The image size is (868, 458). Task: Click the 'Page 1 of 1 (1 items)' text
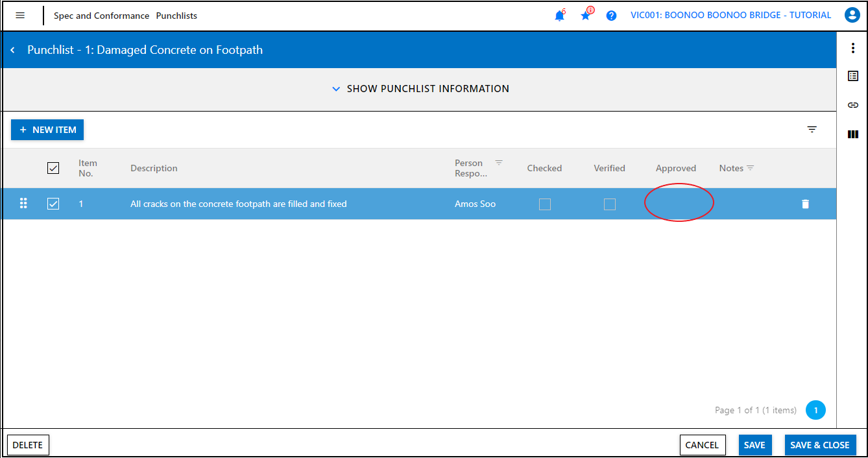(x=756, y=410)
